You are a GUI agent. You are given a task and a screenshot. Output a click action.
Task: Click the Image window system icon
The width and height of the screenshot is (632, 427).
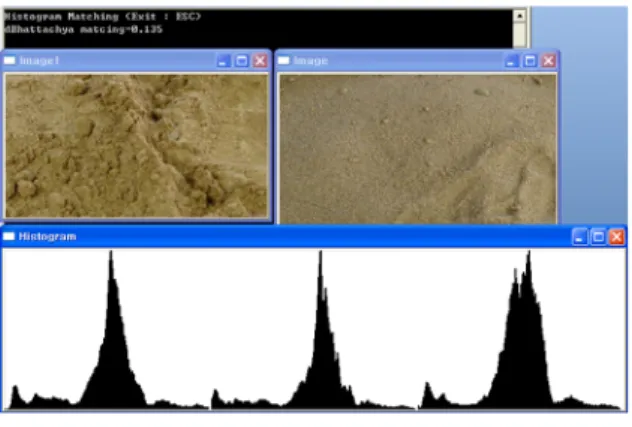pos(284,60)
